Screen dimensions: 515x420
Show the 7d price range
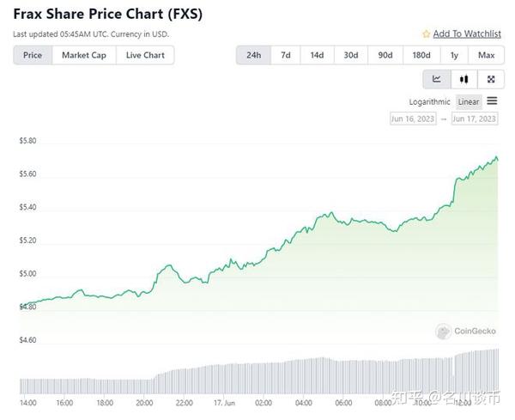[286, 55]
